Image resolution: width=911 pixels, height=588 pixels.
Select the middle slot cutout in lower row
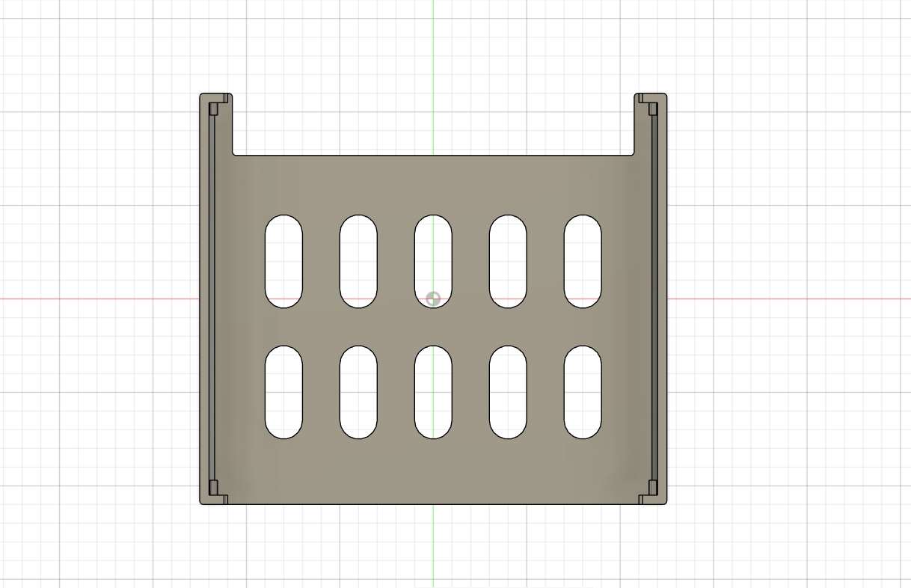click(433, 392)
